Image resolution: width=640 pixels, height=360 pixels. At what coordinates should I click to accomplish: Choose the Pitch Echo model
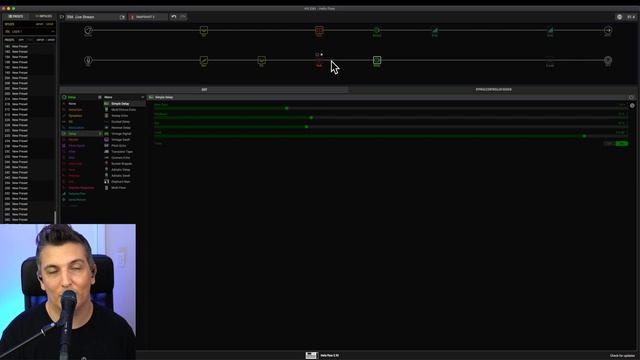pyautogui.click(x=119, y=146)
